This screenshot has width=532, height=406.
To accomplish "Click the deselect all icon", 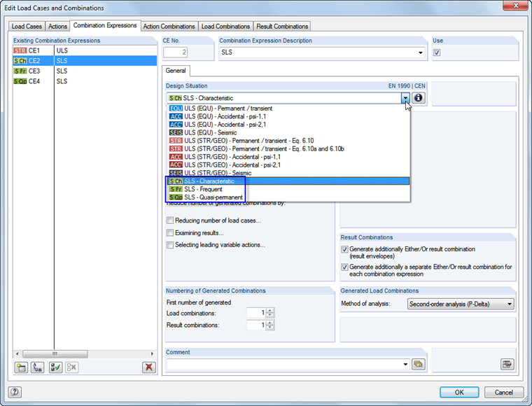I will [72, 367].
